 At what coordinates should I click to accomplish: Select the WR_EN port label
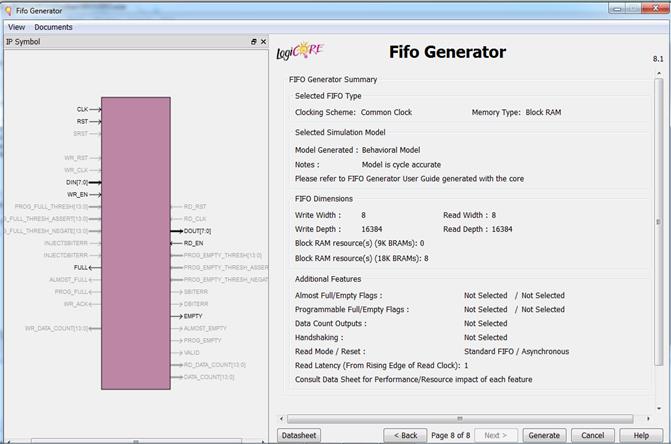coord(77,195)
